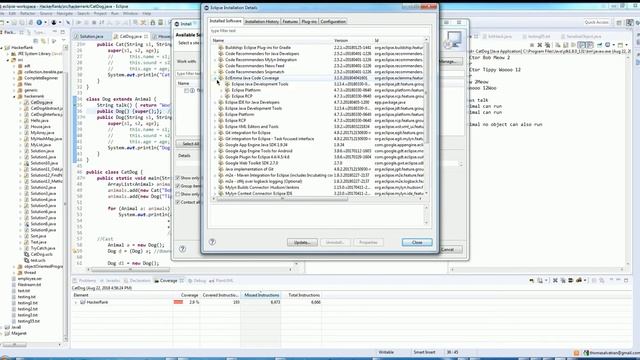This screenshot has width=640, height=360.
Task: Click the Close button in Installation Details
Action: click(x=417, y=242)
